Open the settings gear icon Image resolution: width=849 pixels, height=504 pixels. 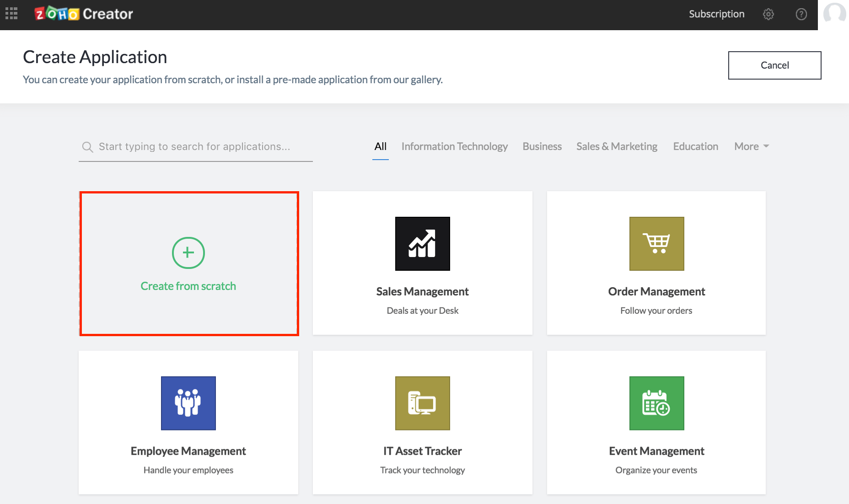(x=768, y=14)
